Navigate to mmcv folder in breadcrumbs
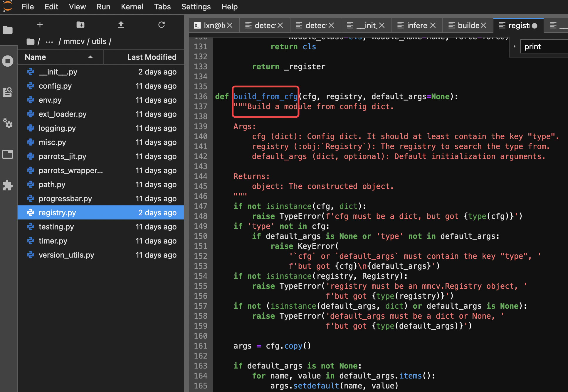Screen dimensions: 568x392 (74, 42)
